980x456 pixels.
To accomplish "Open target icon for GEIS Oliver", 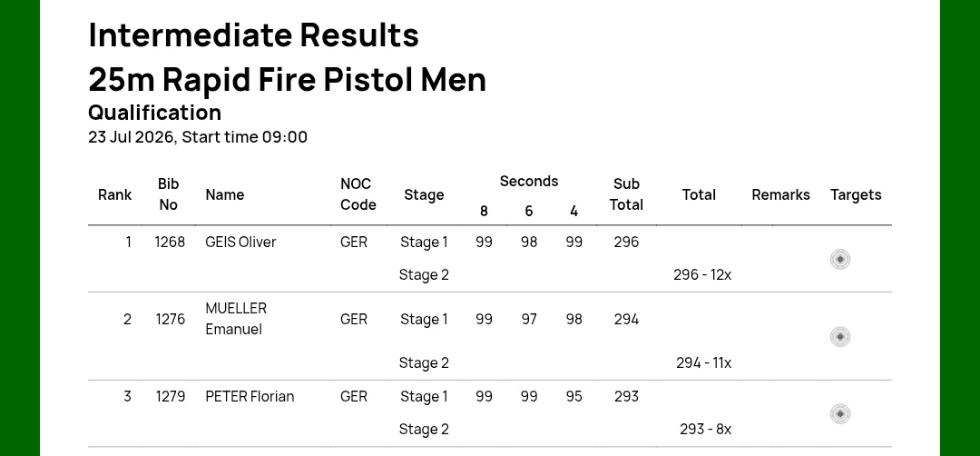I will coord(840,259).
